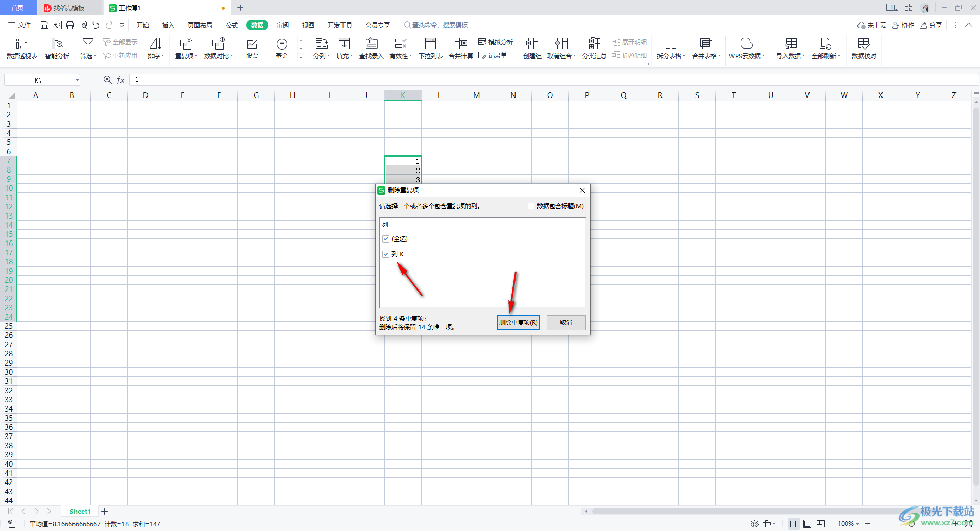980x531 pixels.
Task: Switch to the 审阅 review tab
Action: 283,25
